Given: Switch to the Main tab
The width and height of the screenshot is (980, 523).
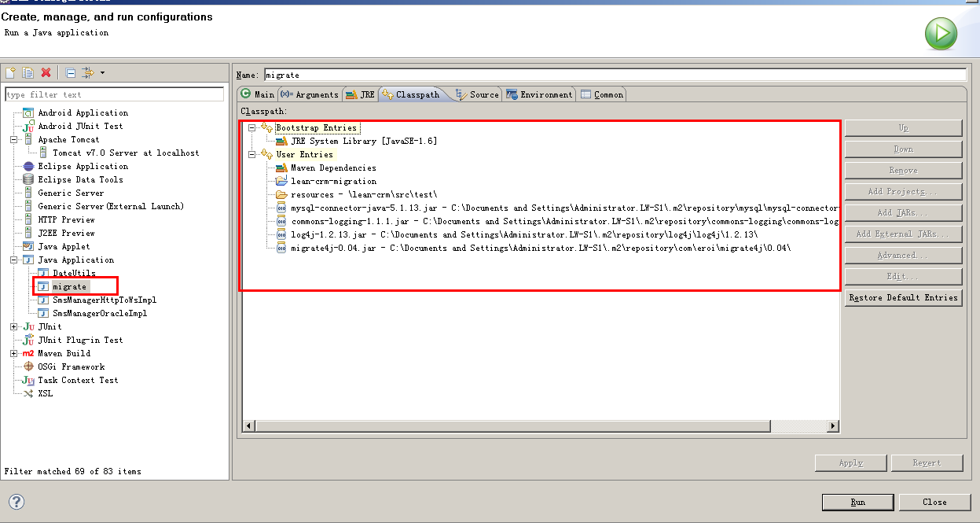Looking at the screenshot, I should (x=257, y=94).
